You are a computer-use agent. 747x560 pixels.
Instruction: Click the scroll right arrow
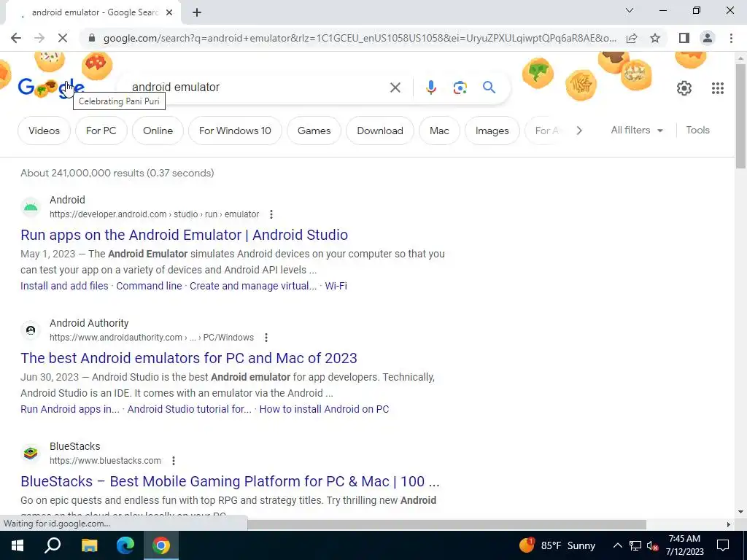728,525
